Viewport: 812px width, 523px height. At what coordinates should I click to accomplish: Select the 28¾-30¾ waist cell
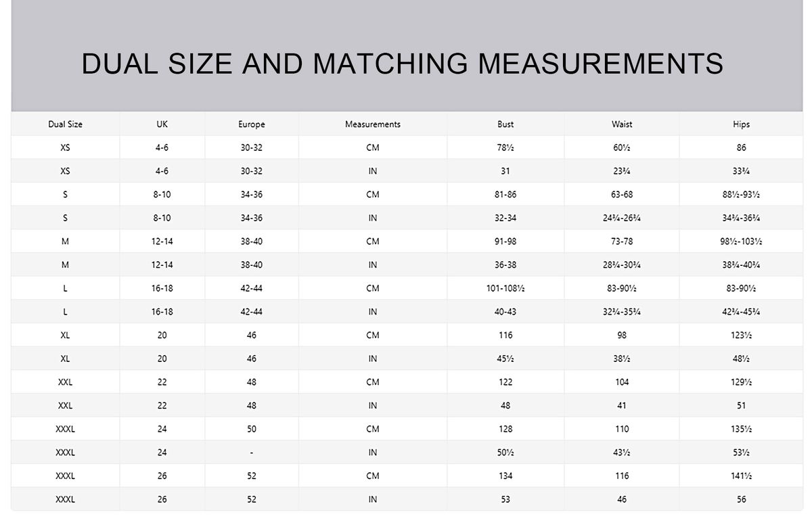coord(621,265)
